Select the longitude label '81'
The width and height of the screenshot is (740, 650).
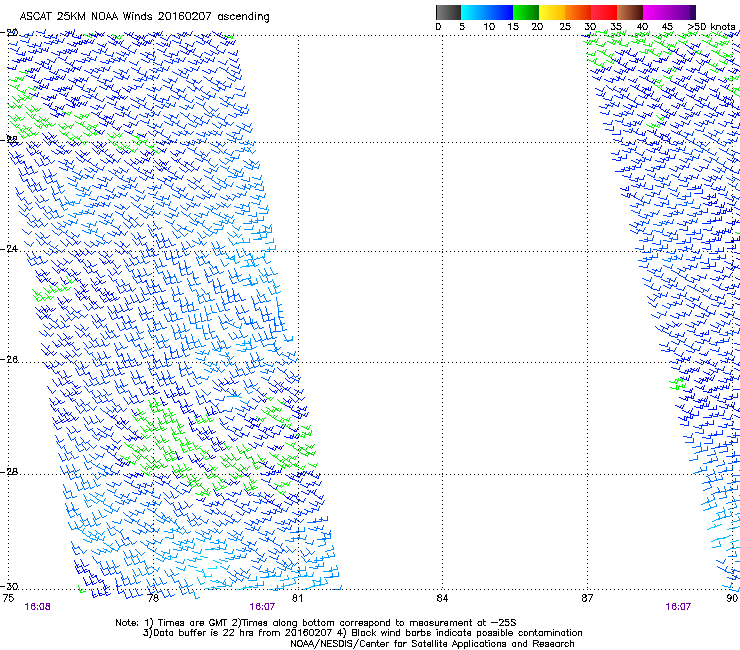pos(297,598)
